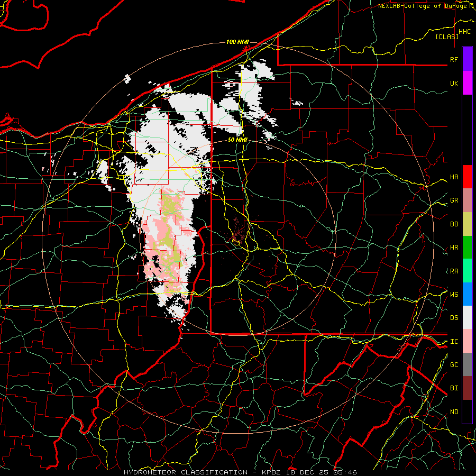Click the HHC product code text

click(x=464, y=32)
